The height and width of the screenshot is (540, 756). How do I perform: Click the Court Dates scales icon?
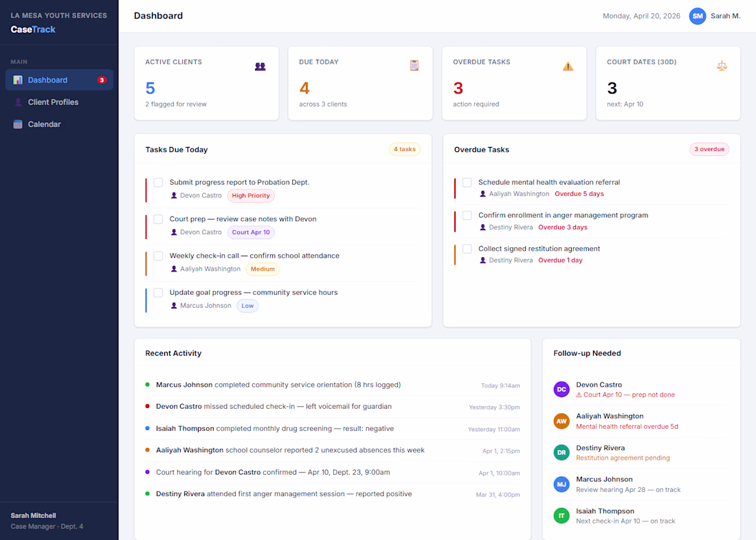coord(722,65)
